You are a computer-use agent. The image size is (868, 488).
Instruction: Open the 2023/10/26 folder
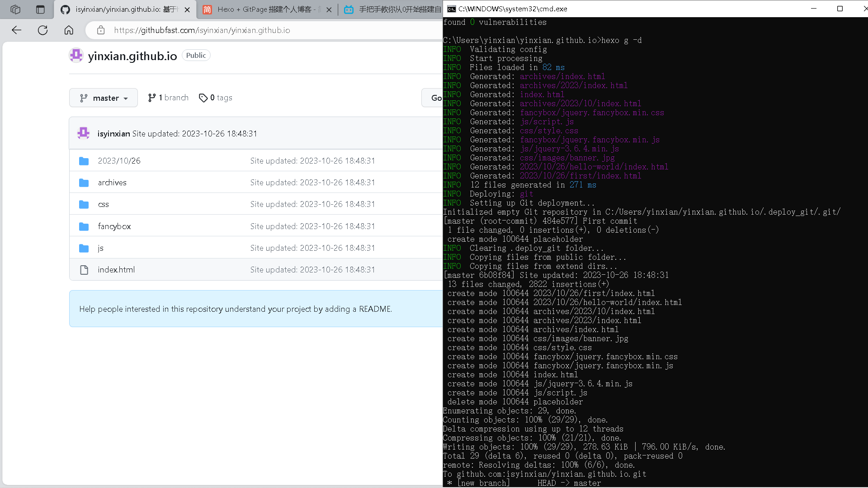[x=119, y=160]
